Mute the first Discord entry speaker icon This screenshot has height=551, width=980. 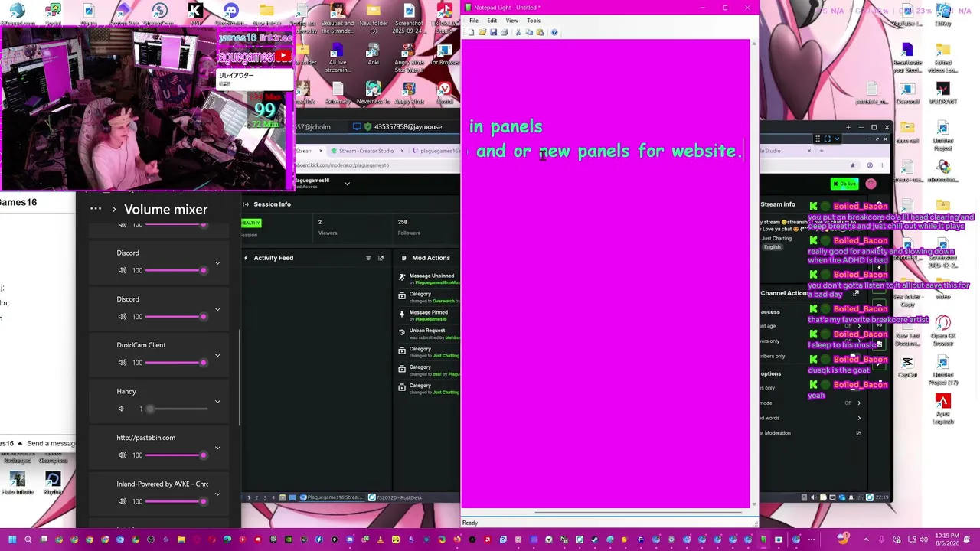coord(122,270)
